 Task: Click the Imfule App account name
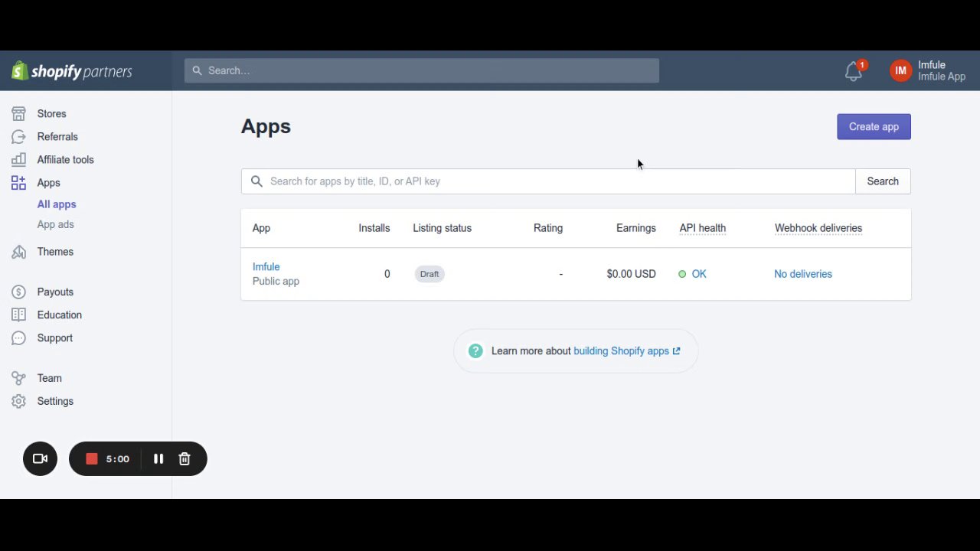coord(942,77)
